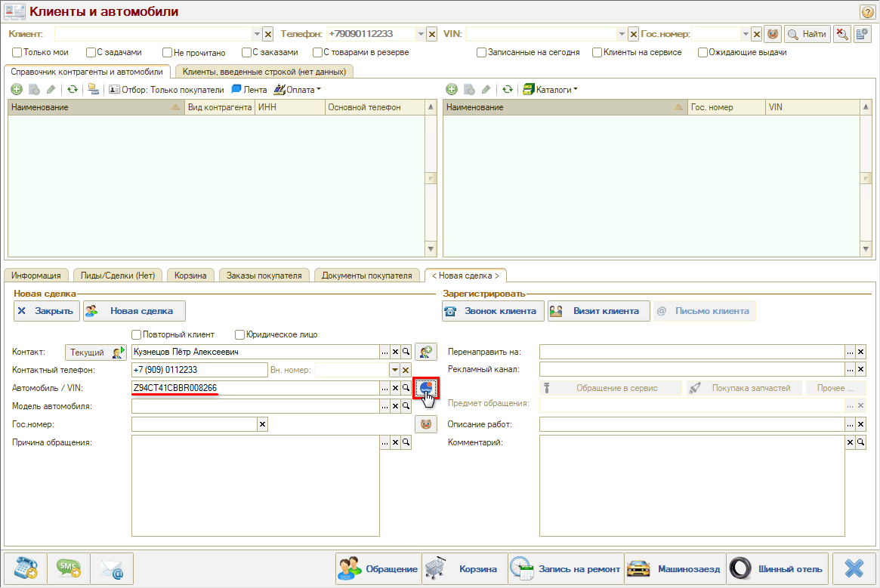
Task: Enable the Только мои checkbox
Action: [x=17, y=53]
